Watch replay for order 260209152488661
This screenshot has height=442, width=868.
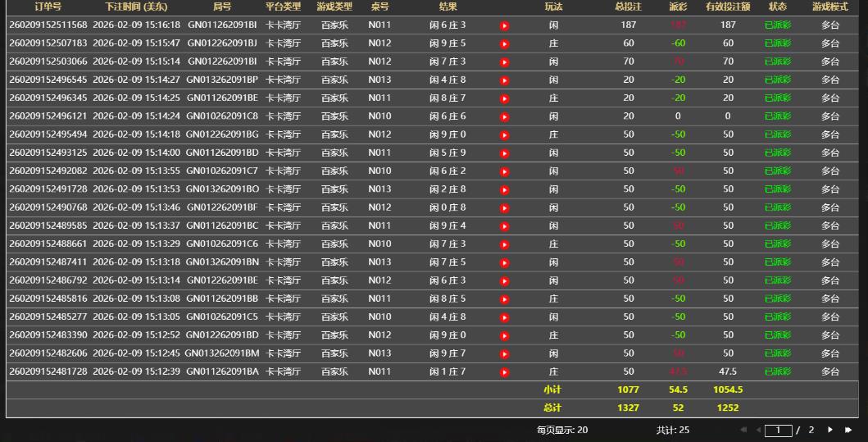(x=505, y=244)
